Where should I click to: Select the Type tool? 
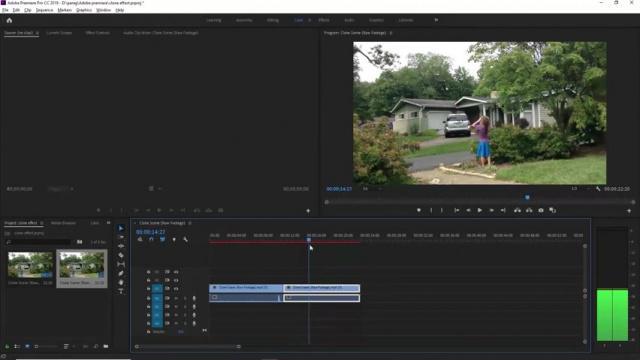[121, 291]
